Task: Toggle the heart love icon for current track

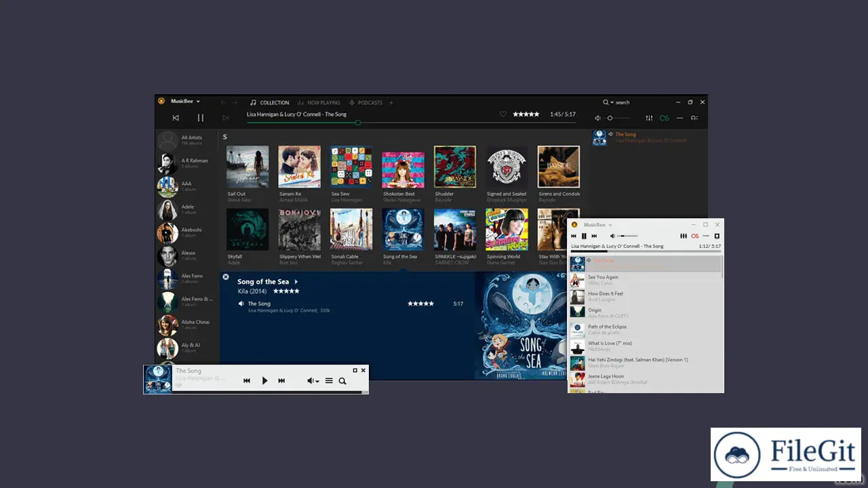Action: 503,115
